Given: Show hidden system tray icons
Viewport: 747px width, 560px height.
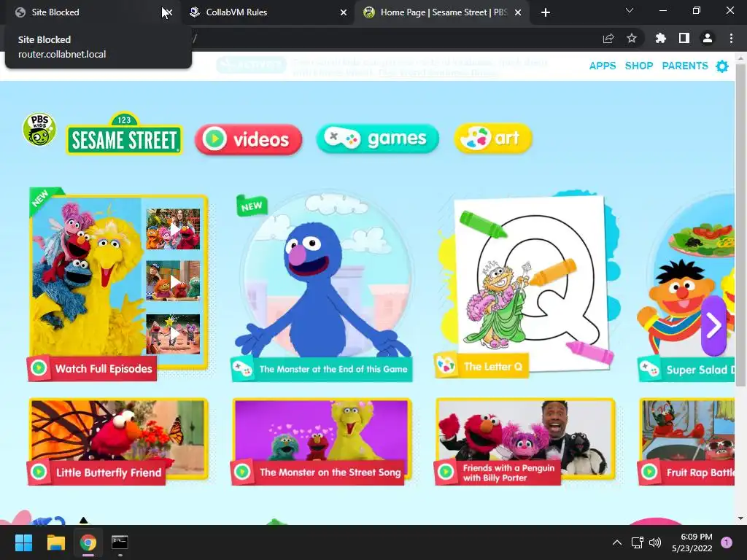Looking at the screenshot, I should (617, 542).
